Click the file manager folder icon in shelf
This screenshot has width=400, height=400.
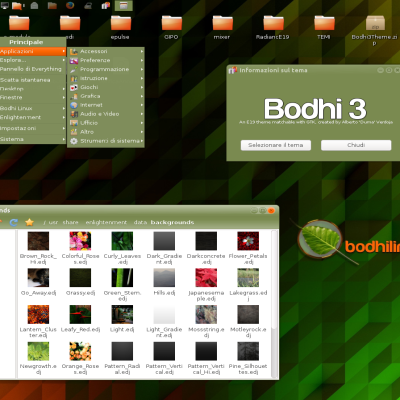click(17, 5)
